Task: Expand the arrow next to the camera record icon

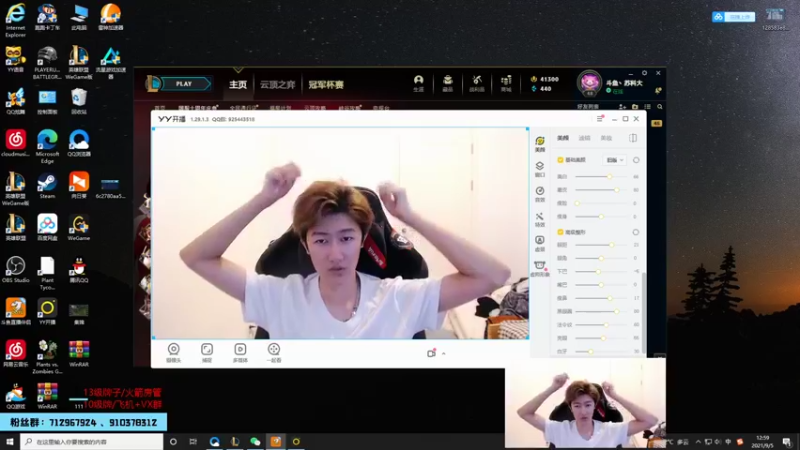Action: pos(443,353)
